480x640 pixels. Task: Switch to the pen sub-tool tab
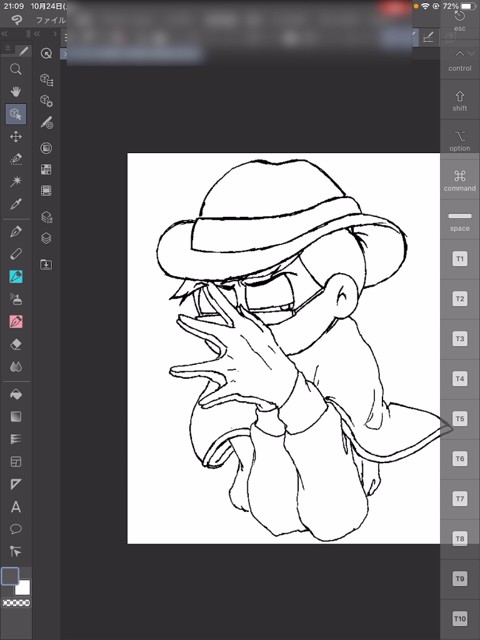click(x=24, y=51)
